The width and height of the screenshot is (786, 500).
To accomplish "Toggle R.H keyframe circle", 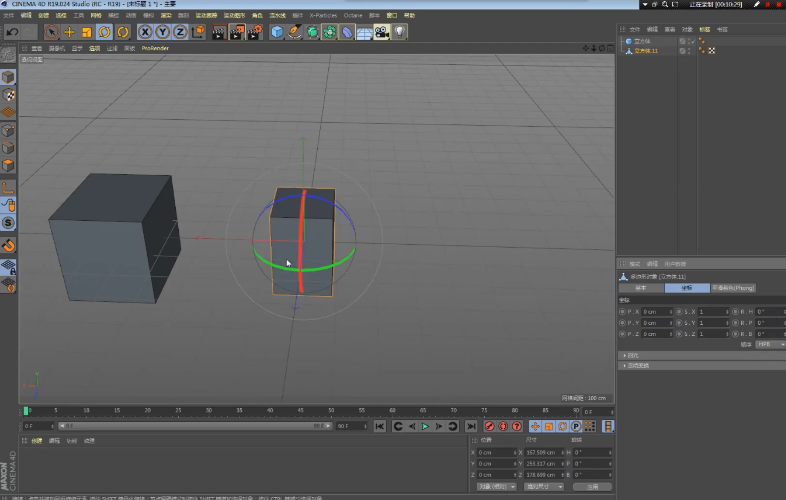I will tap(735, 311).
